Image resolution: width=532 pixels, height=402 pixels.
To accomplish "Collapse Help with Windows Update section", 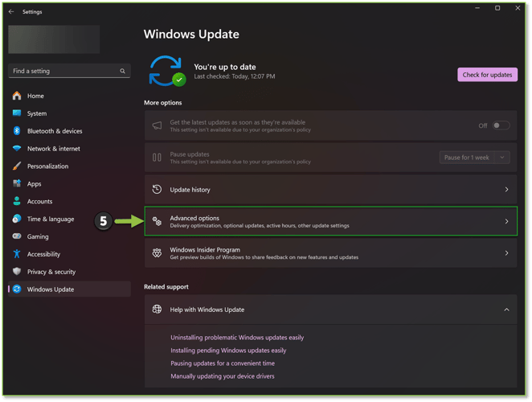I will (x=506, y=310).
